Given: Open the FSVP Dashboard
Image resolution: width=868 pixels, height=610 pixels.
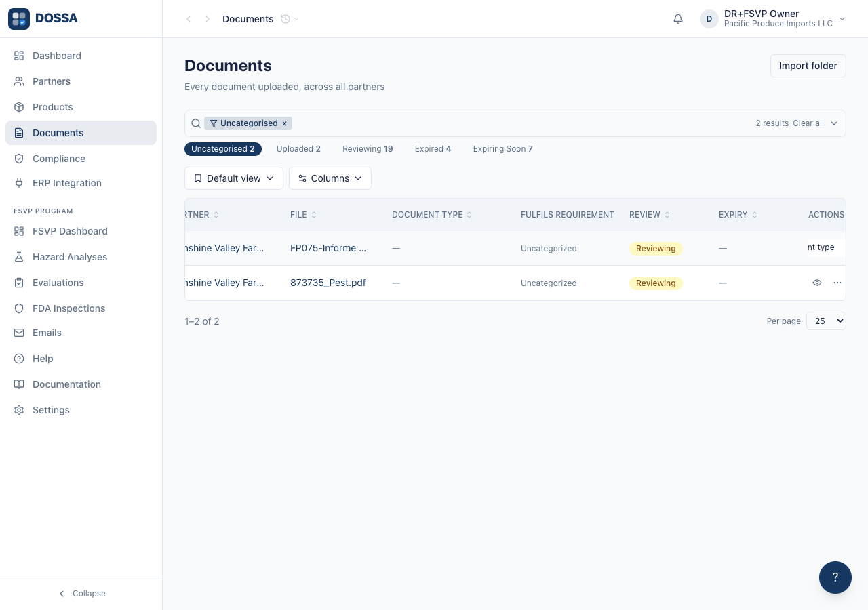Looking at the screenshot, I should [x=81, y=231].
